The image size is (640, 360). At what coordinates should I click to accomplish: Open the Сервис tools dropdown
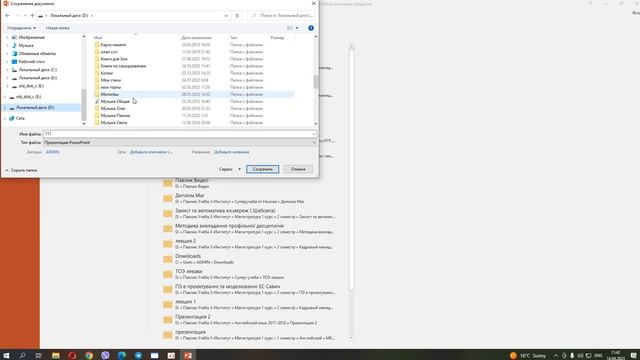(229, 169)
